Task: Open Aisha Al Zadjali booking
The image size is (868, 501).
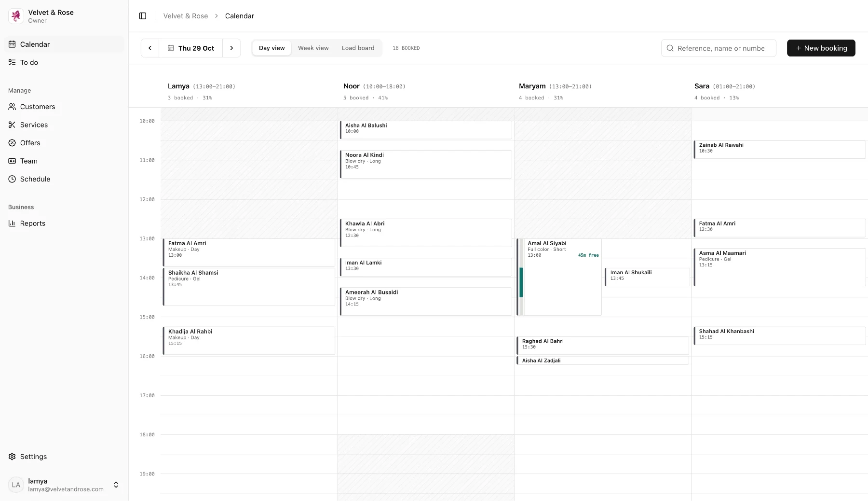Action: coord(603,361)
